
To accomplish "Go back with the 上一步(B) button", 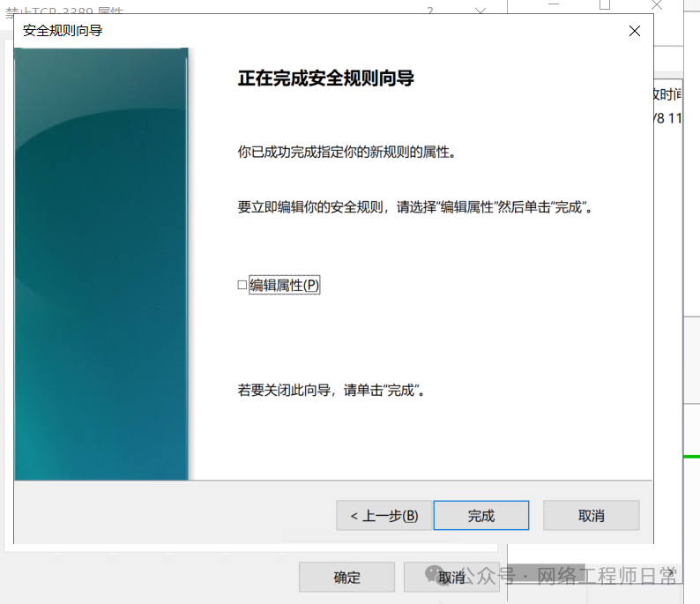I will [384, 516].
